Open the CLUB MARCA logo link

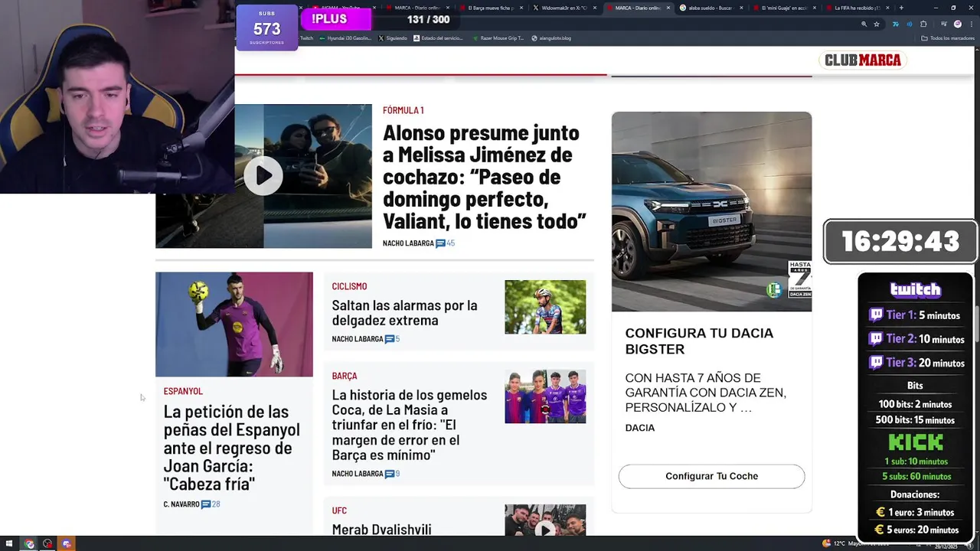pyautogui.click(x=862, y=60)
